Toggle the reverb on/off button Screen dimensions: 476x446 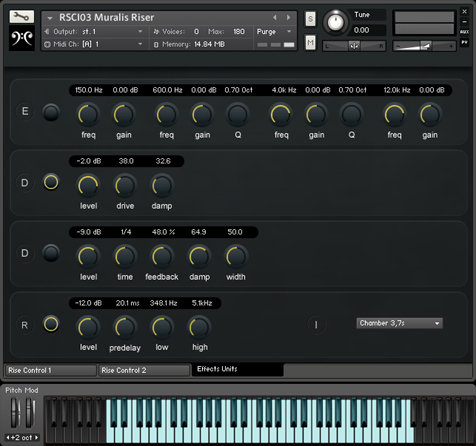coord(51,324)
